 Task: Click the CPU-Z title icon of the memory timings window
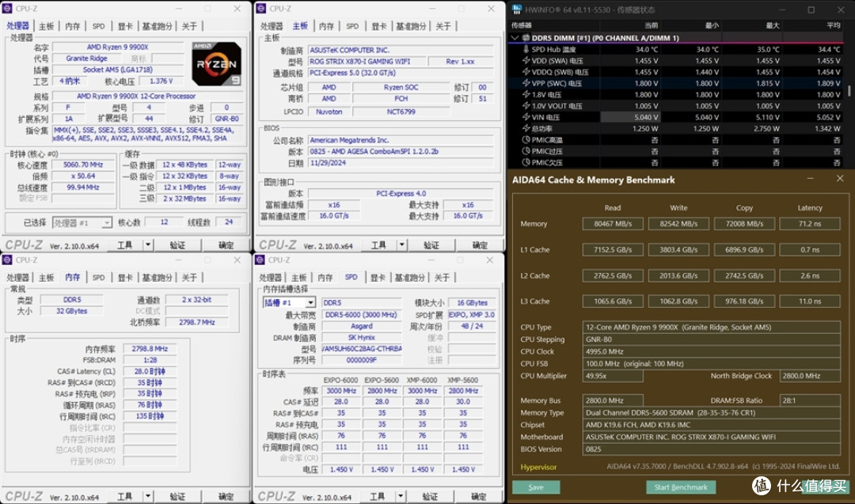7,260
